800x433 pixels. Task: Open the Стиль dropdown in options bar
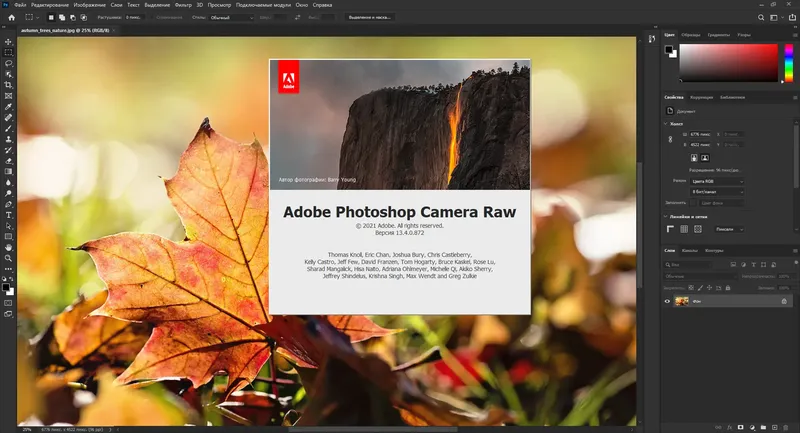pyautogui.click(x=232, y=17)
